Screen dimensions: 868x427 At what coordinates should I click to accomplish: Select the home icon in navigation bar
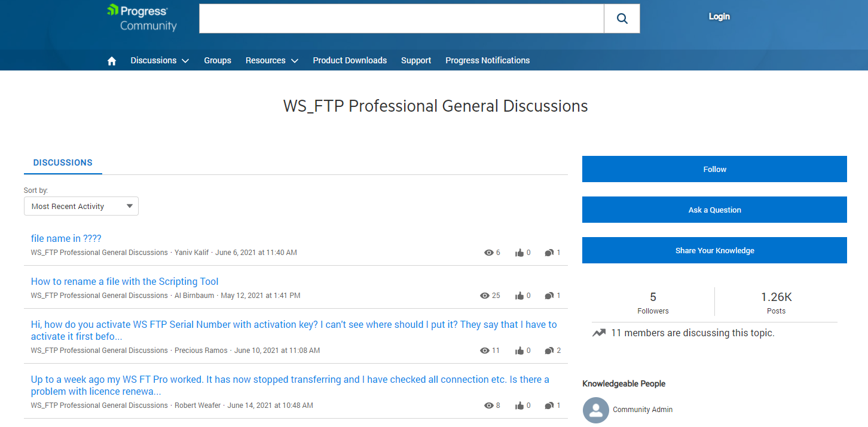[111, 60]
